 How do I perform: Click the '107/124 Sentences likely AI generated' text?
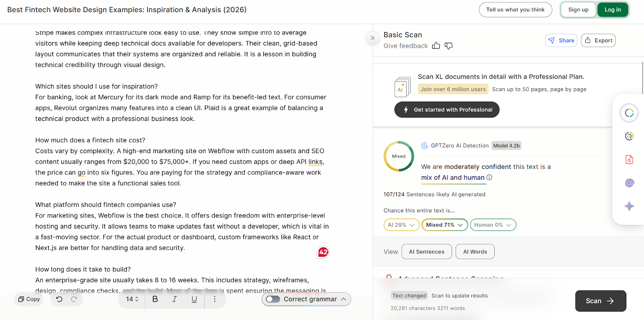434,194
